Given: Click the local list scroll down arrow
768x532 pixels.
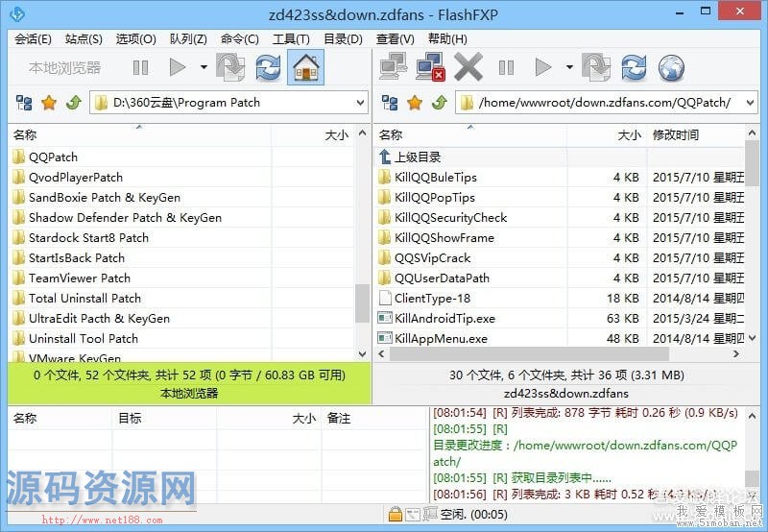Looking at the screenshot, I should tap(363, 353).
